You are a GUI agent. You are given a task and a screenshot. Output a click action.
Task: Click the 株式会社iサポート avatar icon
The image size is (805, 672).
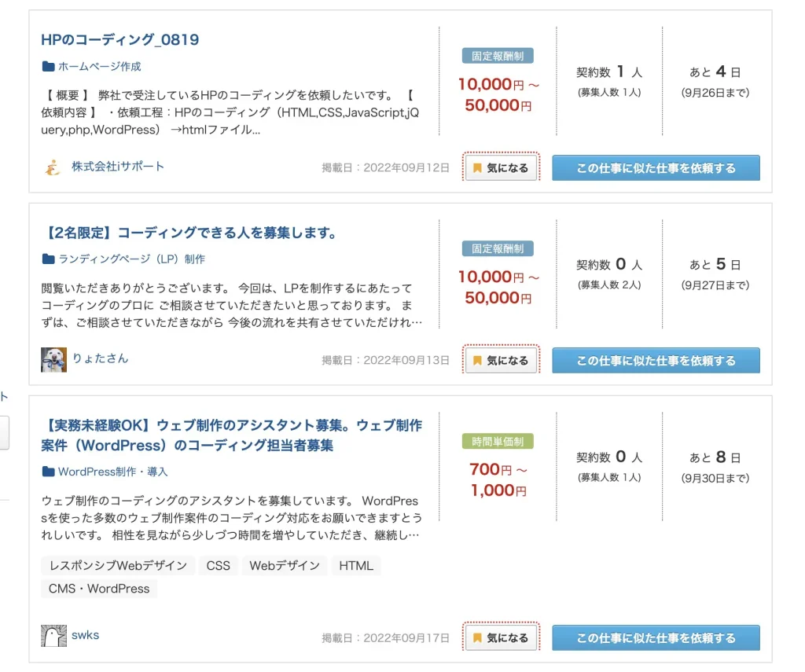click(x=53, y=167)
